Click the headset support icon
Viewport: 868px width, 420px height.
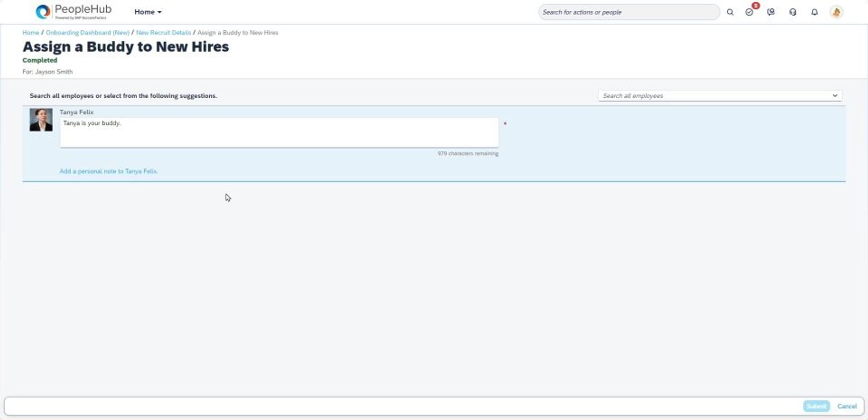(x=793, y=12)
